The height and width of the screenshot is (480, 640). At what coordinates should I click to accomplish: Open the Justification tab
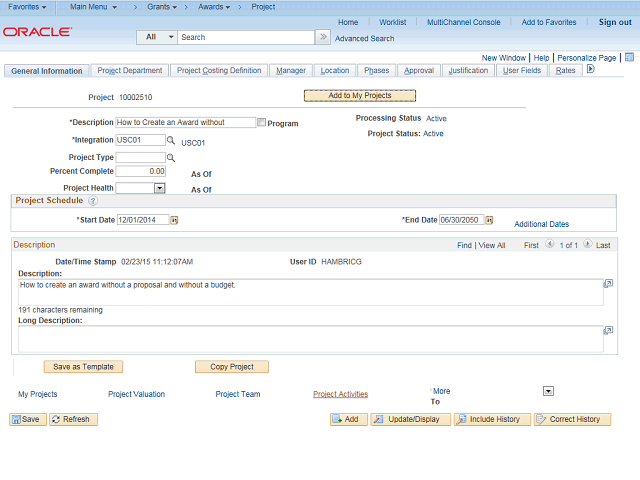[x=468, y=71]
